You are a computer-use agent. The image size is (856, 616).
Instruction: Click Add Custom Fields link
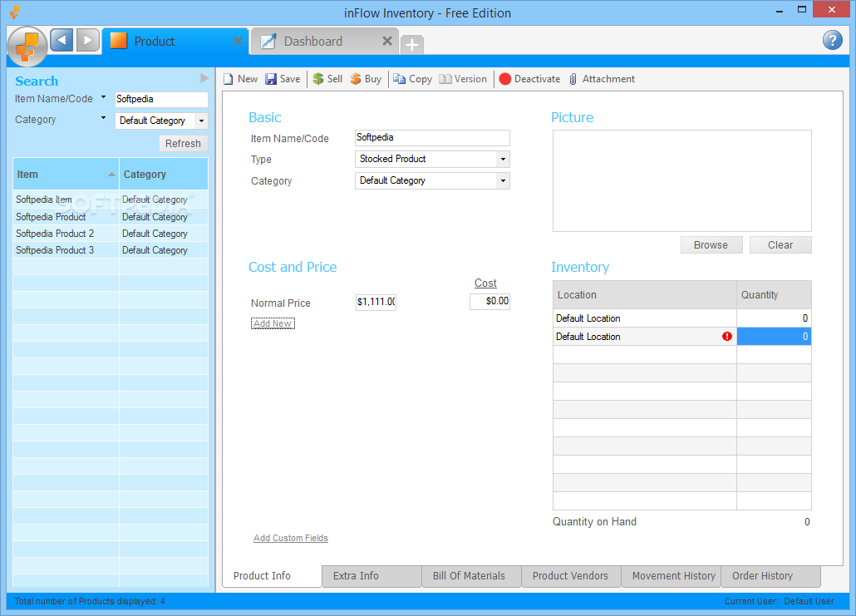pyautogui.click(x=290, y=538)
